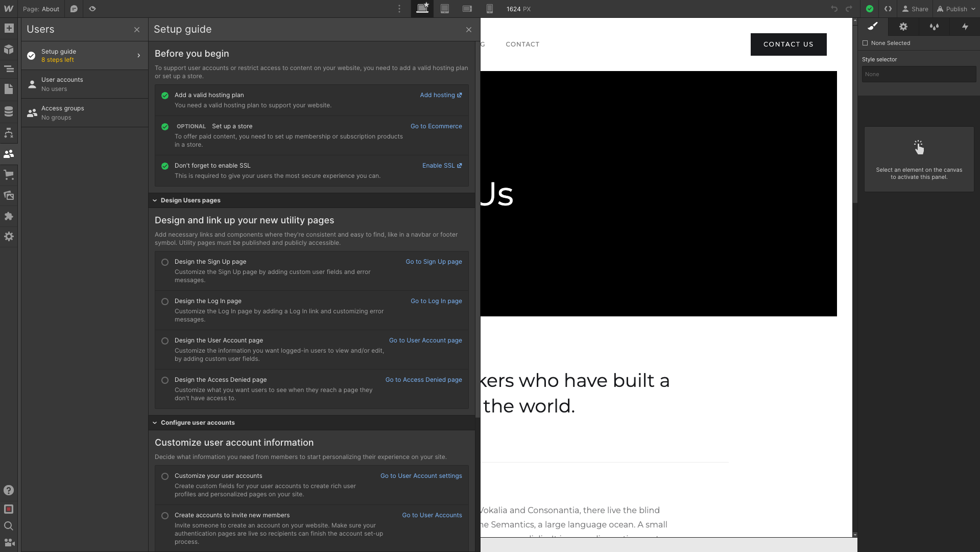980x552 pixels.
Task: Toggle preview mode eye icon
Action: (x=92, y=9)
